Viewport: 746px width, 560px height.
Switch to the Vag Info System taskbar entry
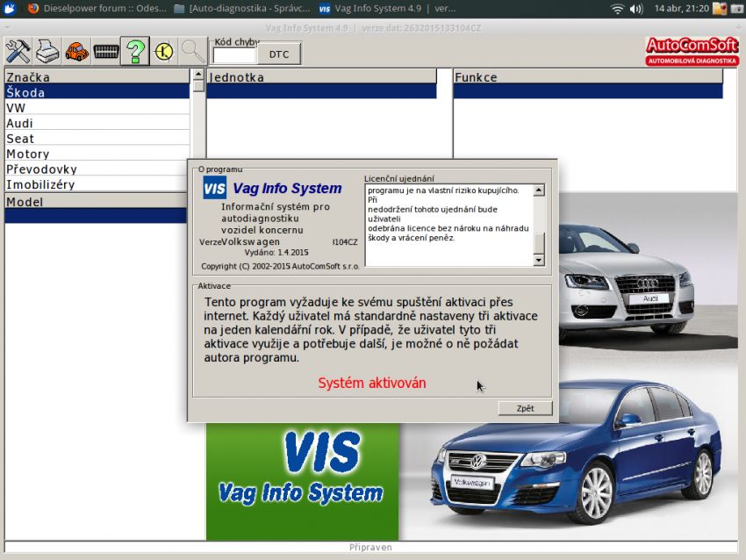pos(387,8)
